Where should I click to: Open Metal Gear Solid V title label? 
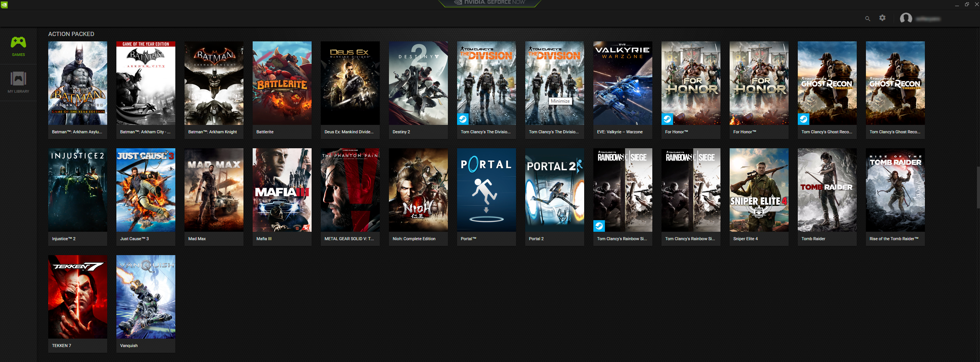coord(349,239)
